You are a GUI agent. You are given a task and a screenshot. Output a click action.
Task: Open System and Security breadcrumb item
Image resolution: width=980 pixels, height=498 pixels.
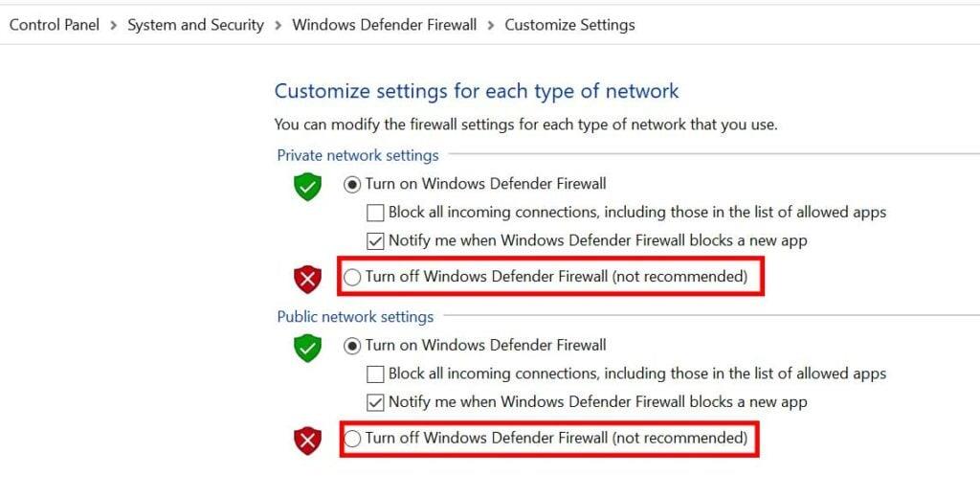pyautogui.click(x=195, y=25)
